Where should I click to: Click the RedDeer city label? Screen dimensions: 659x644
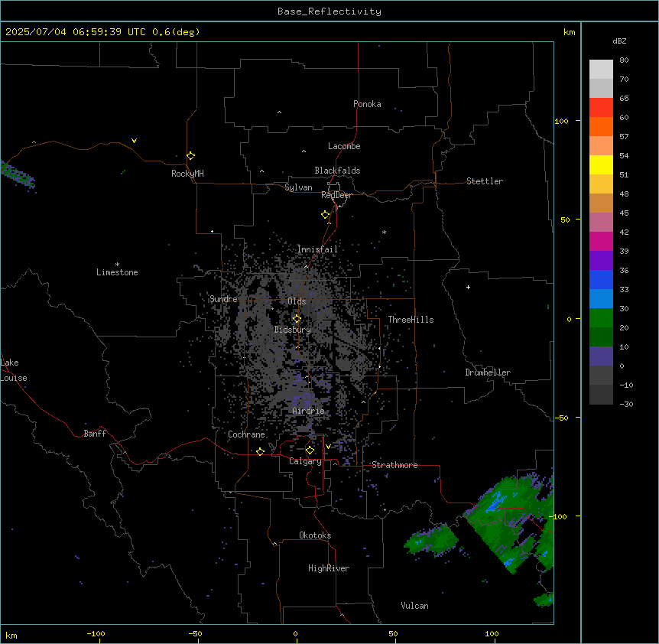tap(336, 195)
